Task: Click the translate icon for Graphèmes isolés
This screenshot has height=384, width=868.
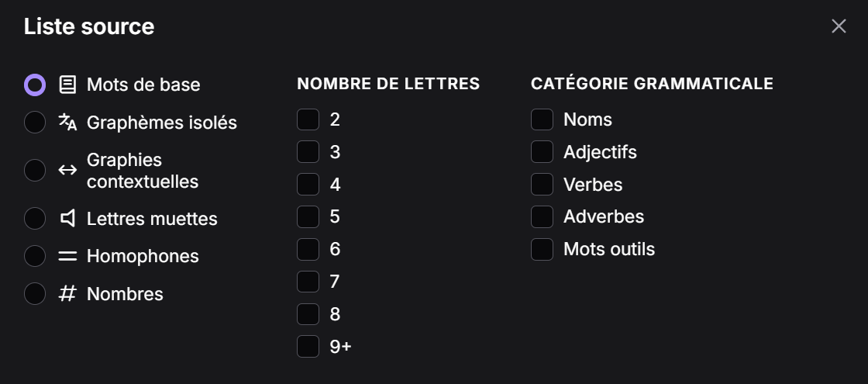Action: pos(68,123)
